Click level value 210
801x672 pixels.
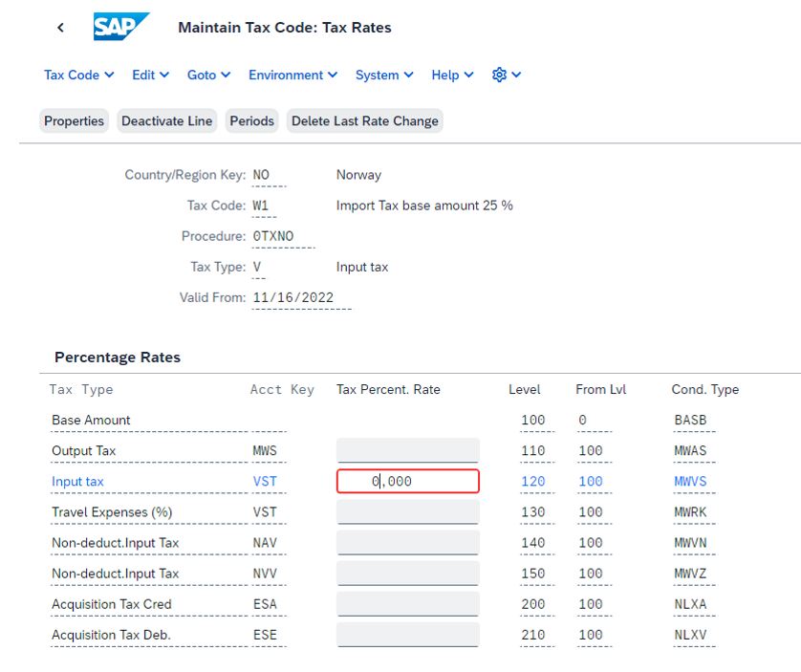coord(532,635)
